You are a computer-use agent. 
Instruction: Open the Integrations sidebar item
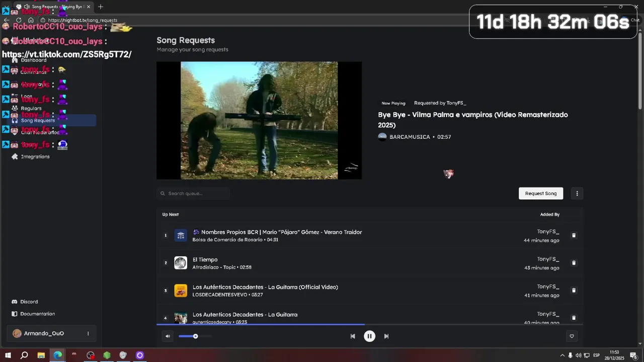tap(35, 156)
